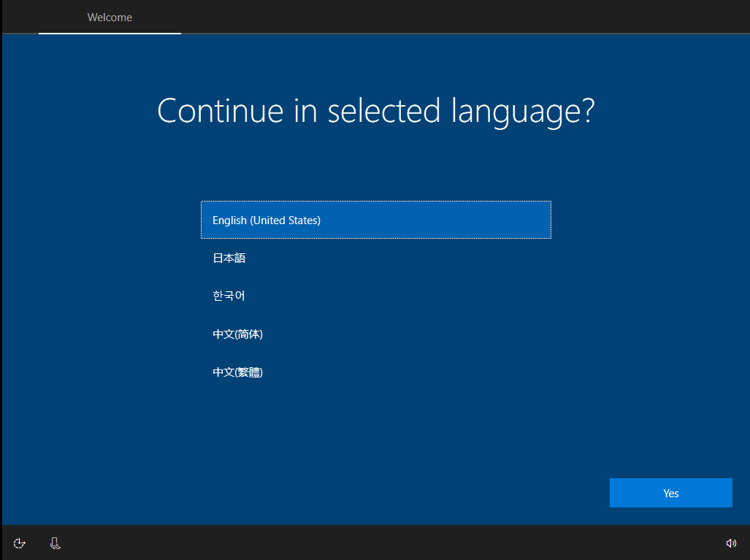750x560 pixels.
Task: Re-select the currently focused language option
Action: [x=375, y=220]
